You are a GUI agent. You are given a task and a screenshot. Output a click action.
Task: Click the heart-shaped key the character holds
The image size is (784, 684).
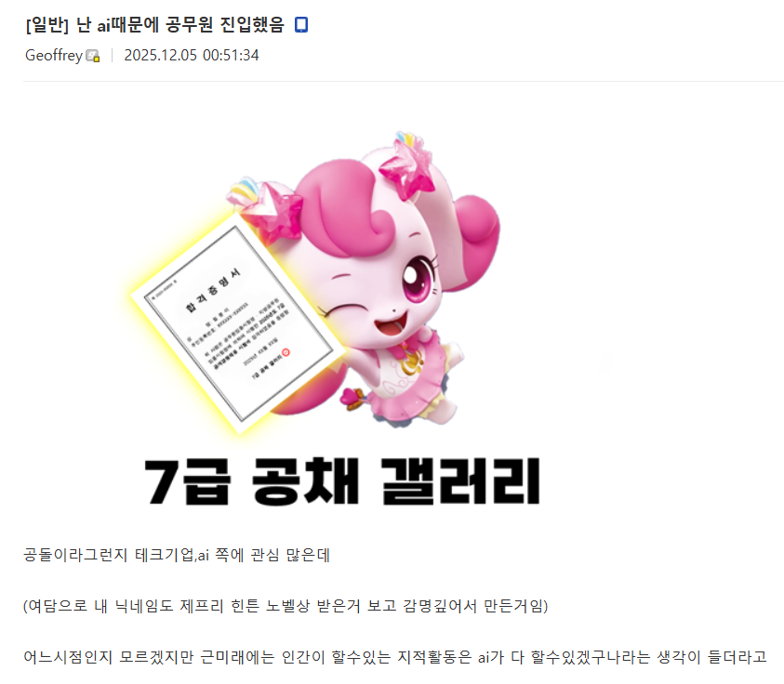coord(356,398)
